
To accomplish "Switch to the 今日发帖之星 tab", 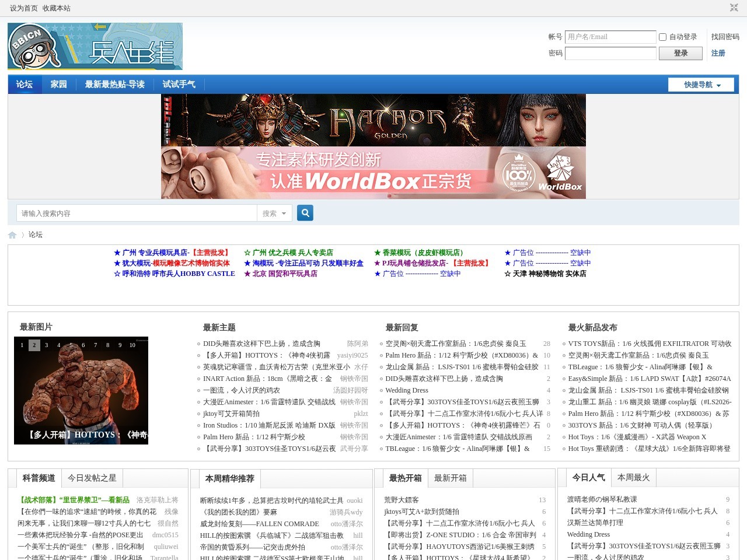I will 92,478.
